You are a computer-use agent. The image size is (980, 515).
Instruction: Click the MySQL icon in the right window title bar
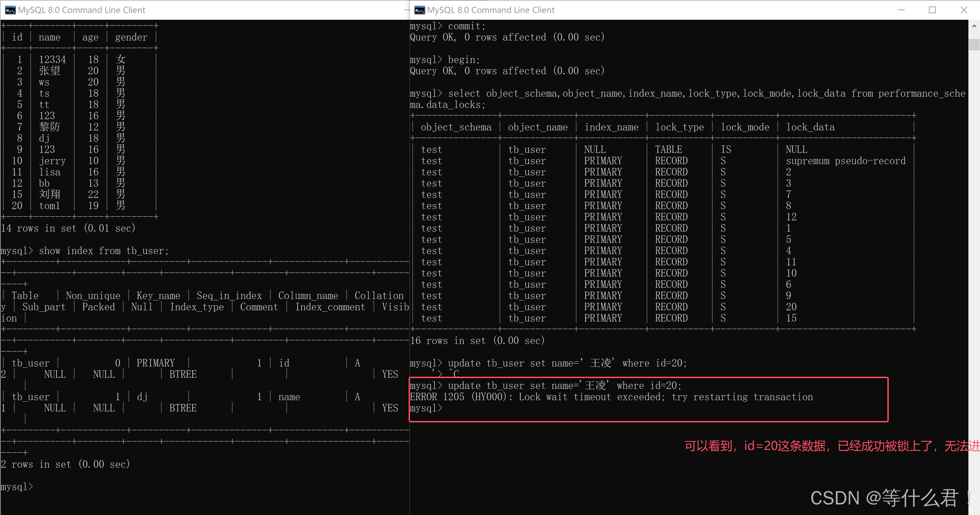419,10
